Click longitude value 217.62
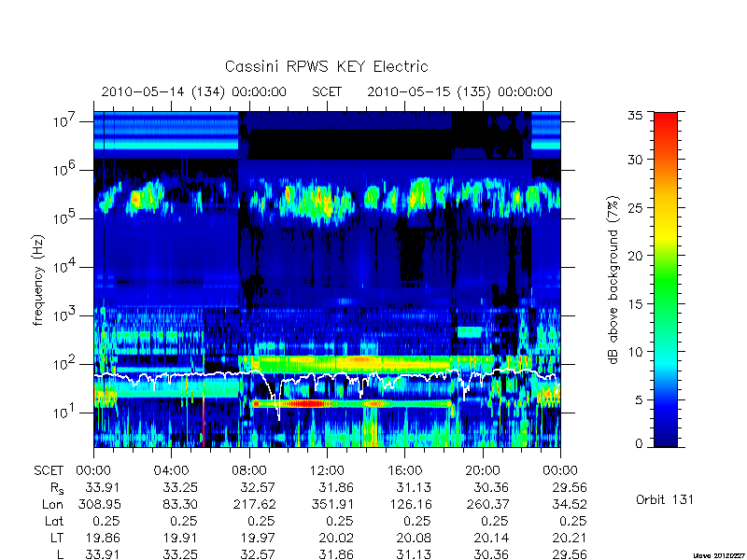The width and height of the screenshot is (747, 560). tap(254, 504)
